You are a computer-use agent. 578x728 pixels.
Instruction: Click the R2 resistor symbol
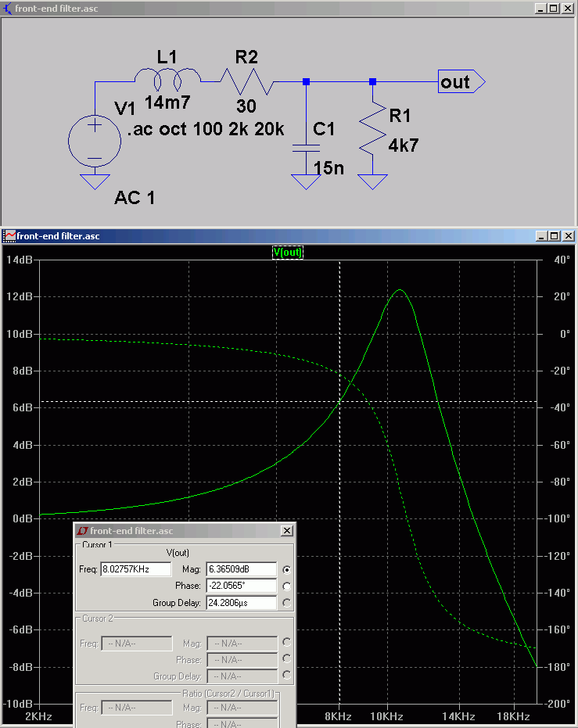[x=246, y=81]
